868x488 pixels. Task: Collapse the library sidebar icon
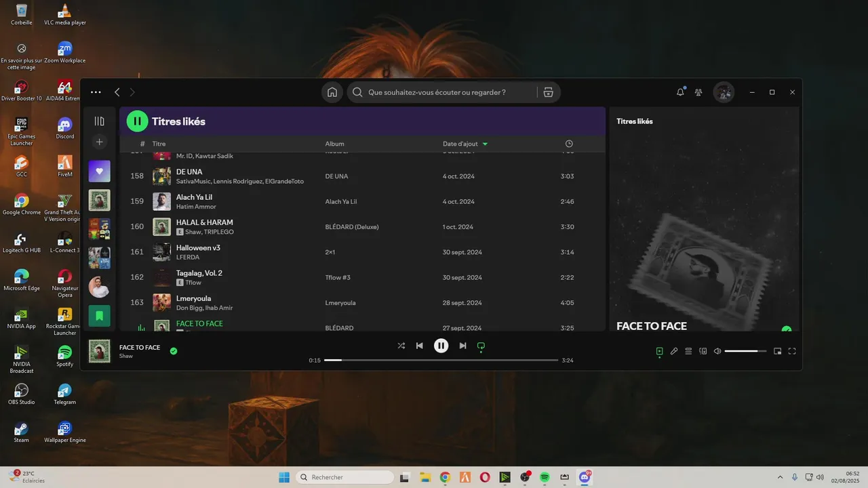coord(99,121)
